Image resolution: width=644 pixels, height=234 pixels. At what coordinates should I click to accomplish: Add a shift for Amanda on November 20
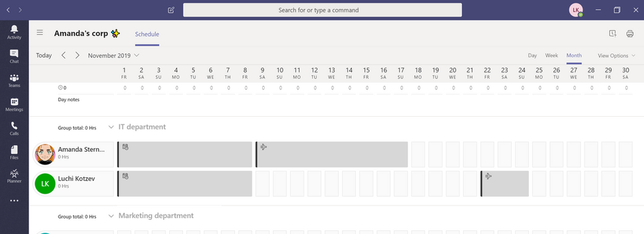coord(453,155)
